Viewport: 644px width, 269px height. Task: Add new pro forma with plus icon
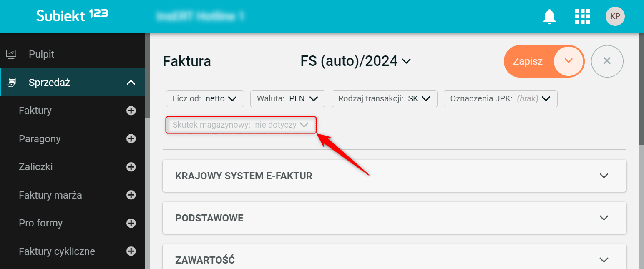click(131, 223)
